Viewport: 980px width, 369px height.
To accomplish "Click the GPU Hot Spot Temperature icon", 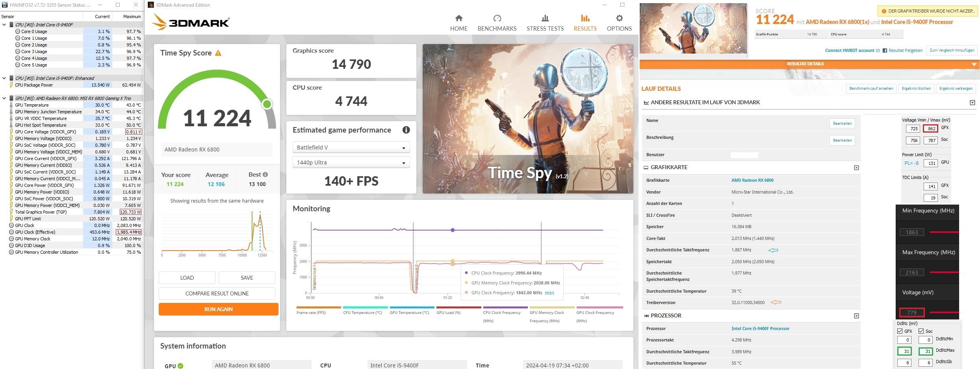I will [11, 125].
